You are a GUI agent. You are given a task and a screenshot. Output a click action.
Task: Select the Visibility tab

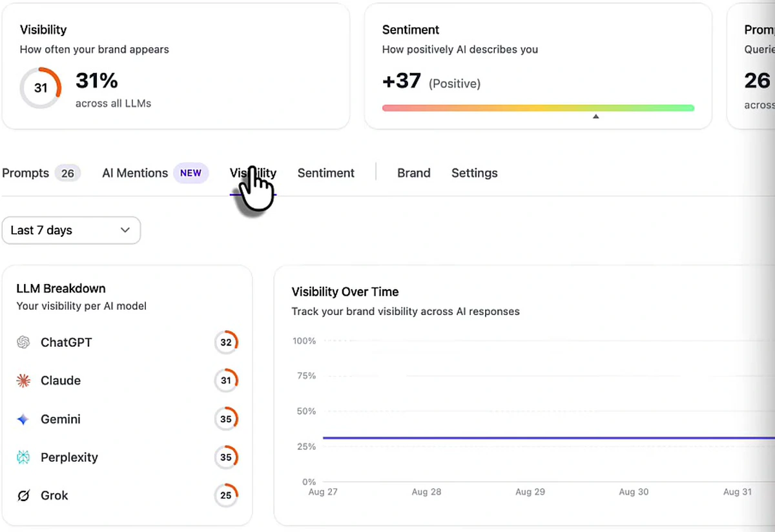pos(253,173)
